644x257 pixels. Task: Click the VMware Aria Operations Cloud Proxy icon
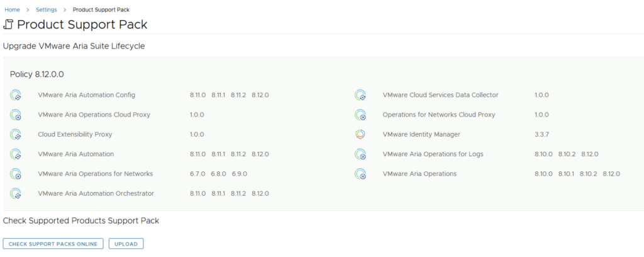(x=16, y=115)
